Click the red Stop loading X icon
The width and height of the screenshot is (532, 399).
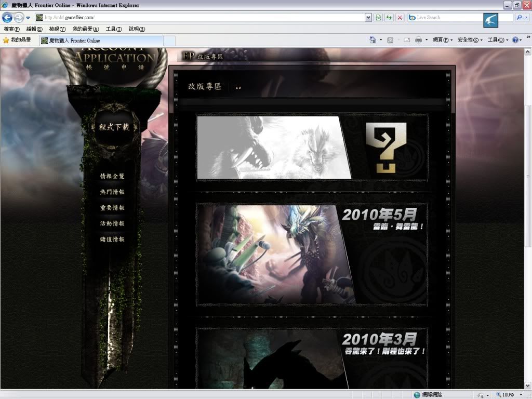point(400,17)
